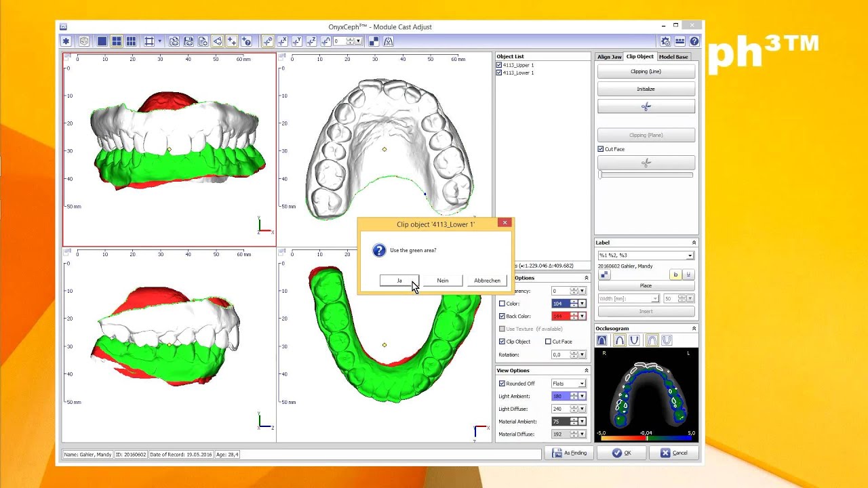Click the frame view tool icon
868x488 pixels.
pos(149,41)
